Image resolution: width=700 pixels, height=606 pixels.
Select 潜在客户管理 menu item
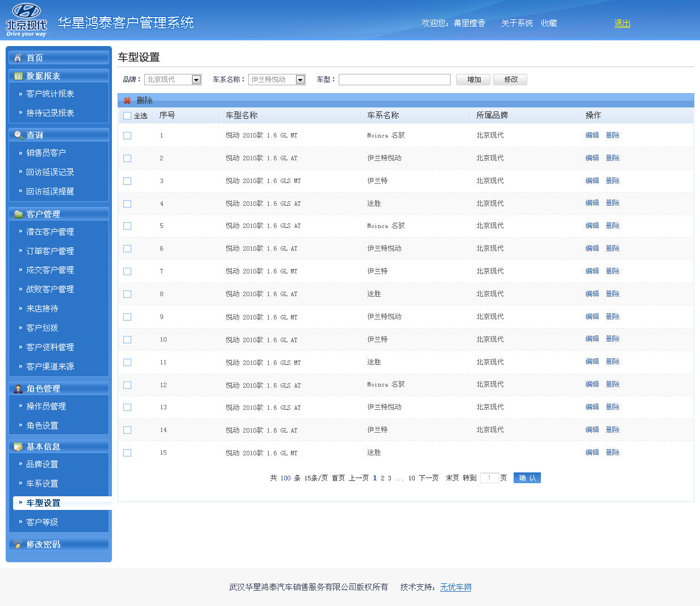coord(50,231)
